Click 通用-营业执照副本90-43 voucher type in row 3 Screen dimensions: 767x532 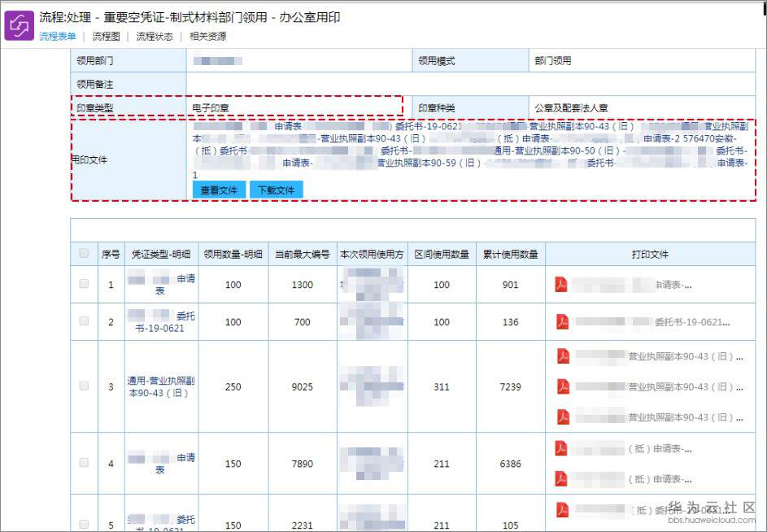(161, 386)
